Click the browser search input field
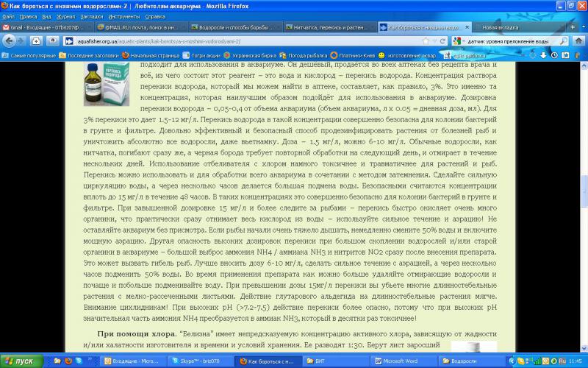Image resolution: width=588 pixels, height=368 pixels. tap(507, 41)
